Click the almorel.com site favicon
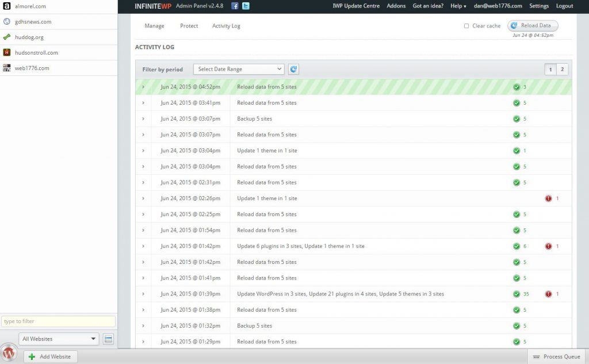 7,6
